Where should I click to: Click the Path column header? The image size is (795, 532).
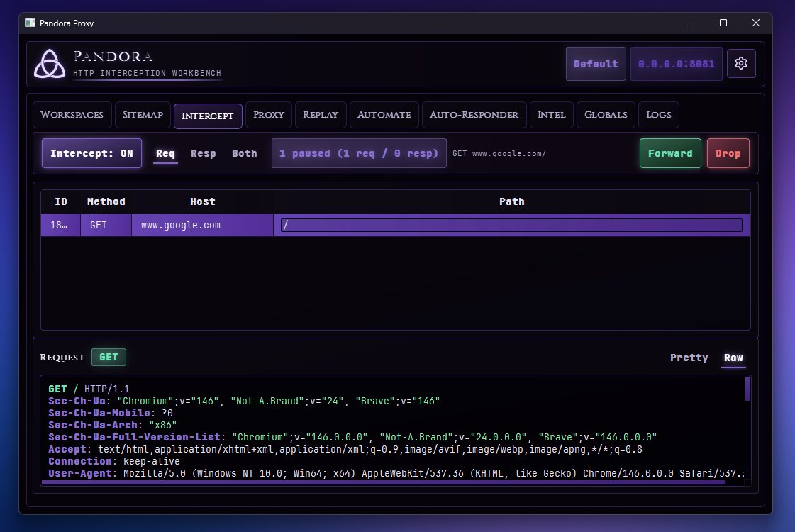[x=511, y=202]
